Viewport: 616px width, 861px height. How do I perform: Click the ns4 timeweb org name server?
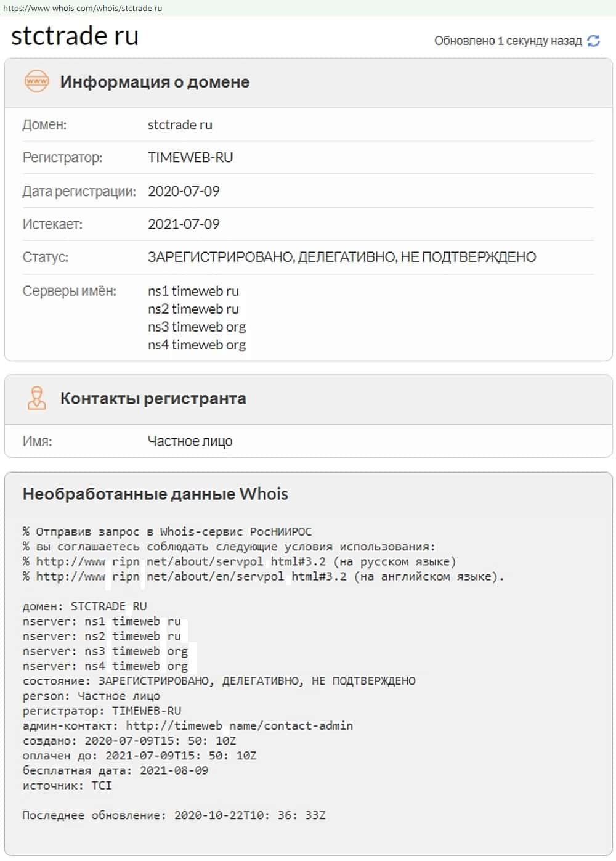(197, 345)
